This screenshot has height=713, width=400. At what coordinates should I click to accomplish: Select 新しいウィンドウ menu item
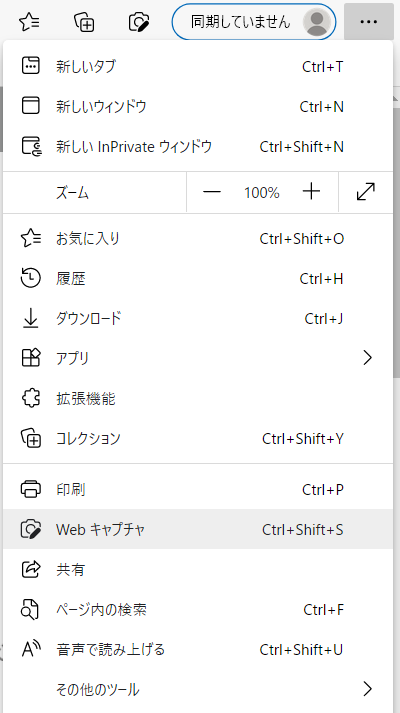coord(198,106)
